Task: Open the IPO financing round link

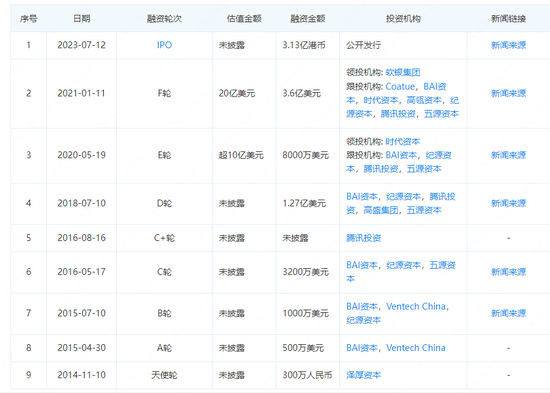Action: [x=164, y=45]
